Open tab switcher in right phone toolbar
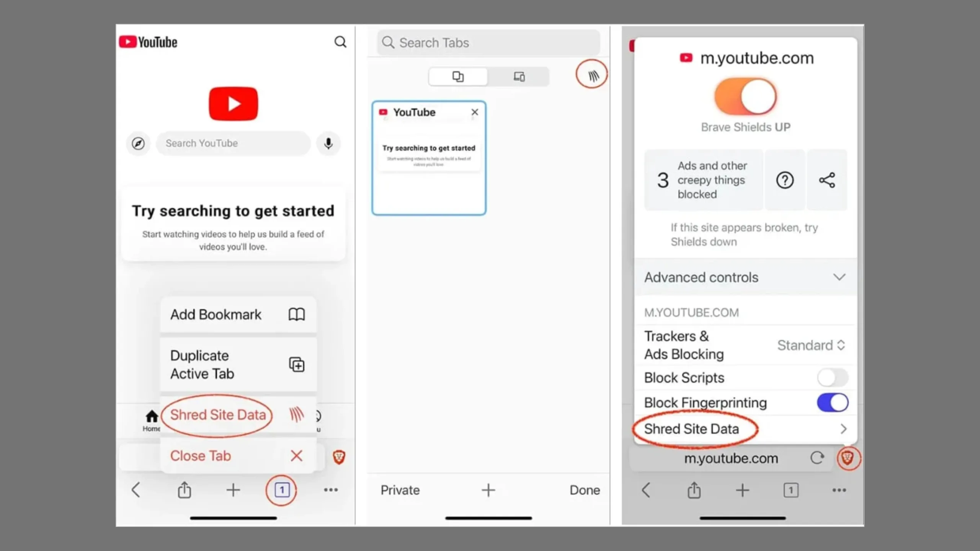 point(791,490)
